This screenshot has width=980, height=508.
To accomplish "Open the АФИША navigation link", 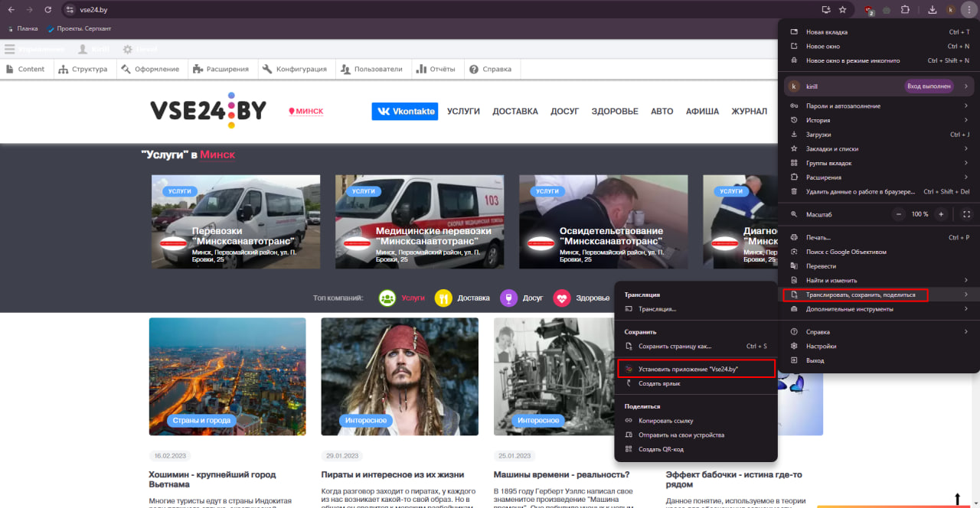I will coord(702,112).
